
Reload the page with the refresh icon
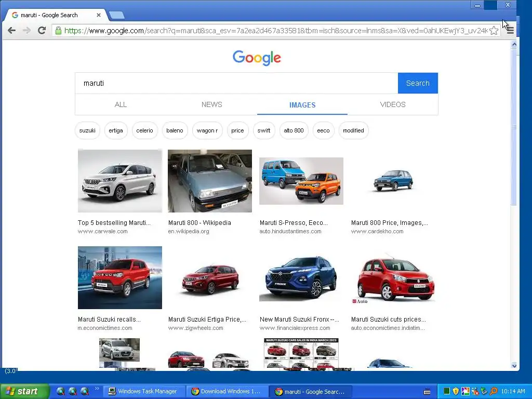click(42, 31)
